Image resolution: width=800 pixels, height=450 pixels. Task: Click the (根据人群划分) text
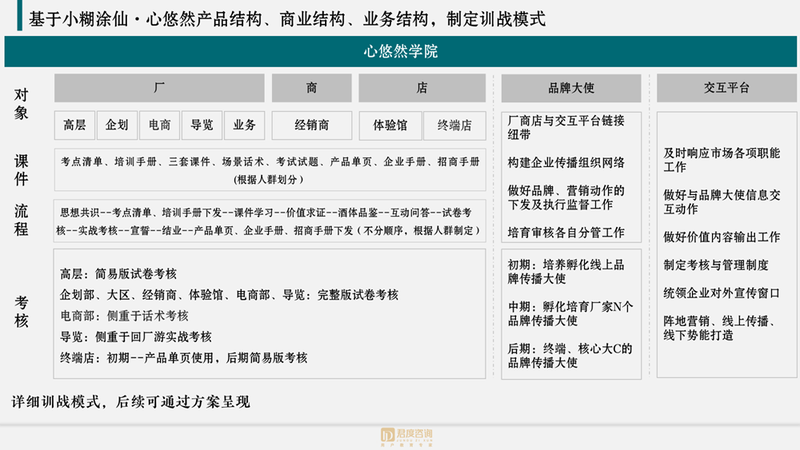tap(269, 180)
